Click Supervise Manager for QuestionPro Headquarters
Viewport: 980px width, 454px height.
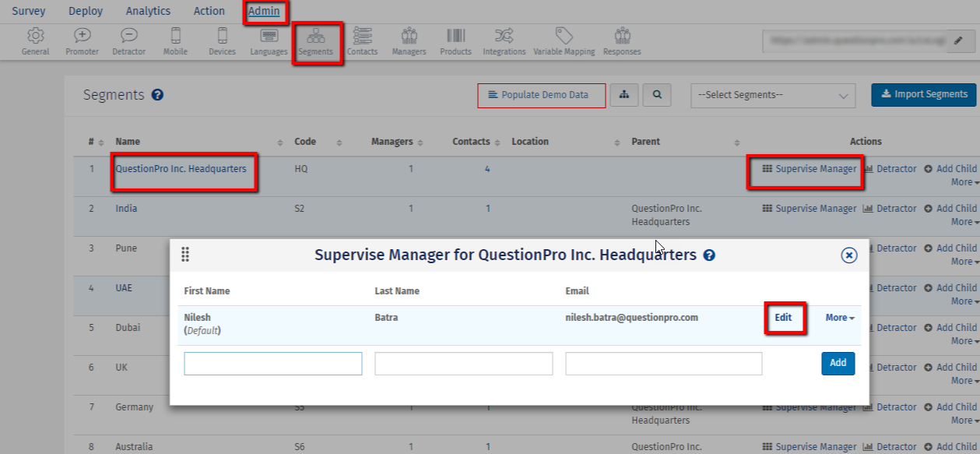tap(810, 168)
